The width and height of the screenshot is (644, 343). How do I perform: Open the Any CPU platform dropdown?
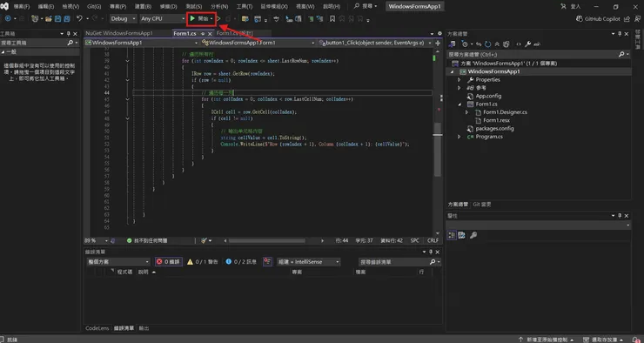coord(163,19)
